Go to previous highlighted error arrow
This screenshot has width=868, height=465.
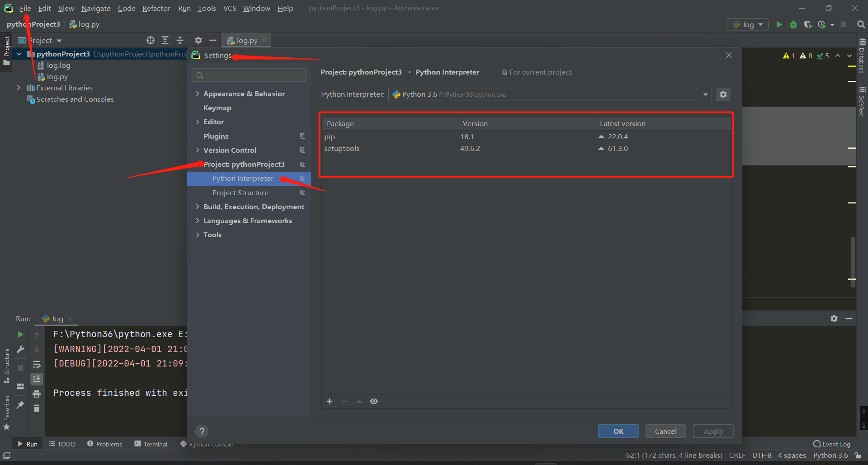click(x=838, y=56)
